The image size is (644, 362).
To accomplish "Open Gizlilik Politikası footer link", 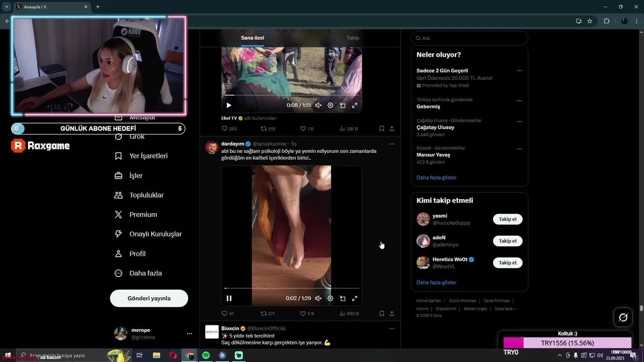I will point(462,301).
